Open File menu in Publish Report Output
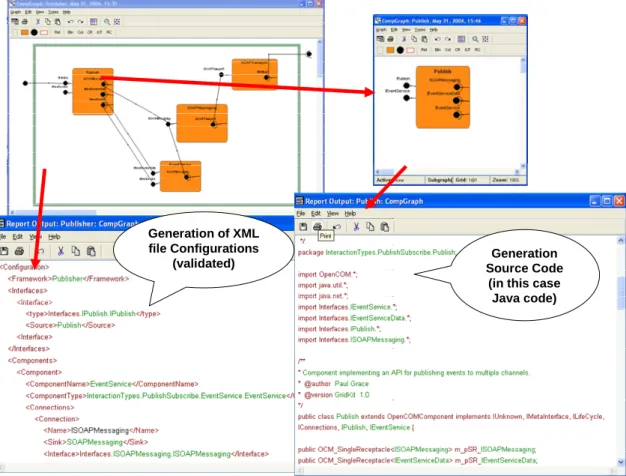The image size is (626, 476). pyautogui.click(x=301, y=214)
